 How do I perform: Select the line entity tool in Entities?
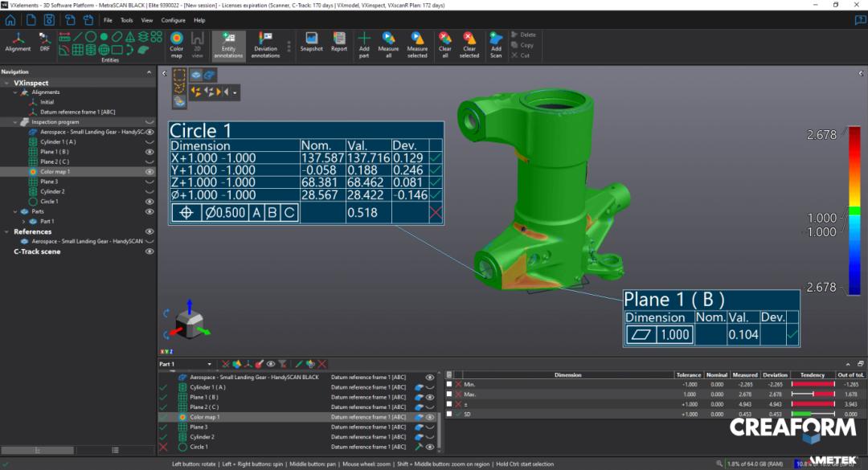coord(77,37)
